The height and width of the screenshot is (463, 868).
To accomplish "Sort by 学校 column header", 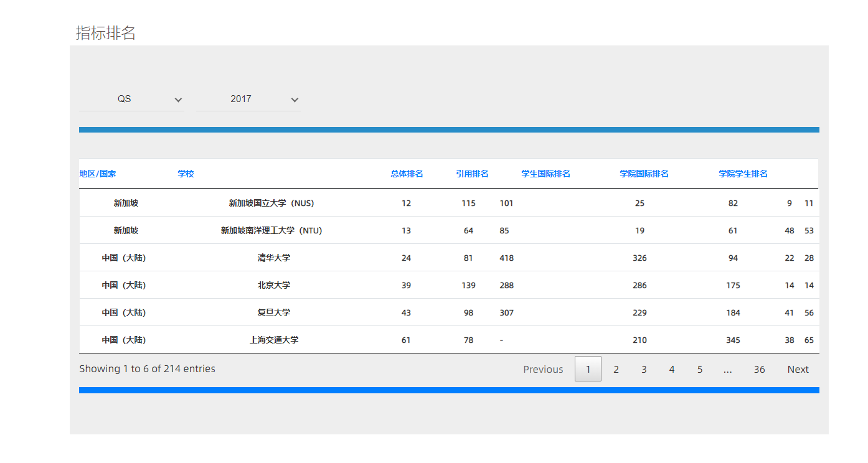I will [x=186, y=174].
